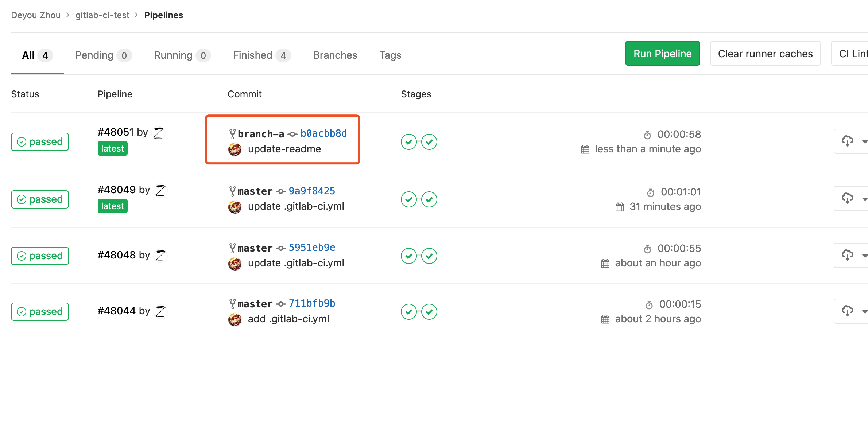Screen dimensions: 868x428
Task: Open the gitlab-ci-test breadcrumb link
Action: click(102, 15)
